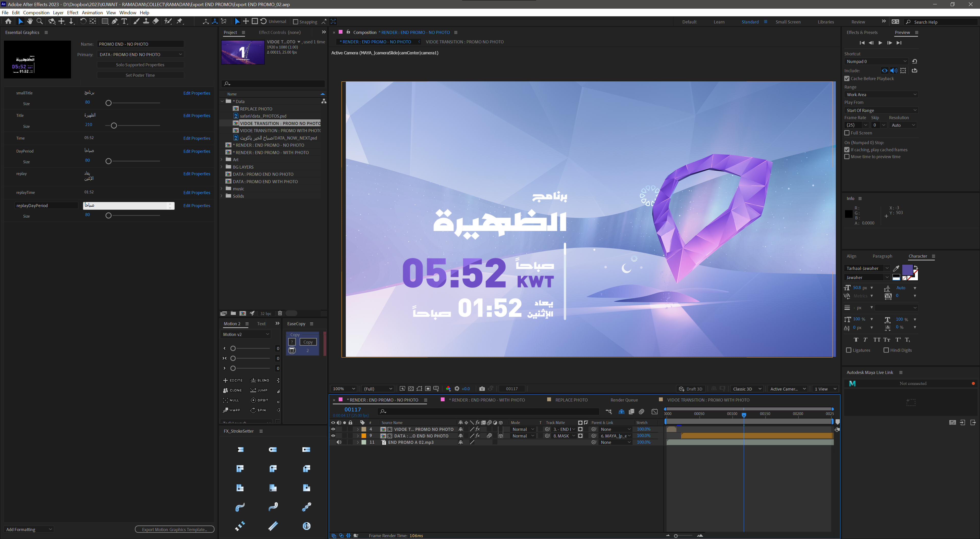980x539 pixels.
Task: Hide the VIDOE TRANSITION layer eye toggle
Action: click(x=333, y=429)
